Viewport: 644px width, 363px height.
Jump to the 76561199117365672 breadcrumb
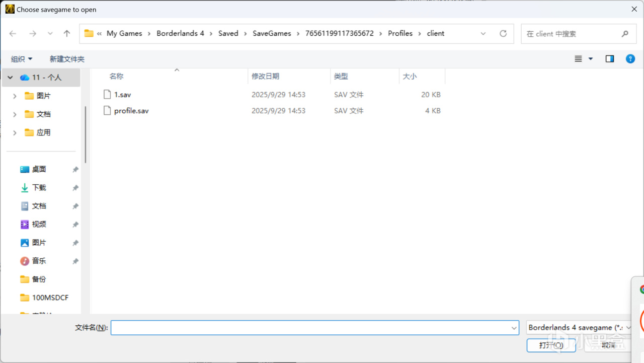click(340, 34)
